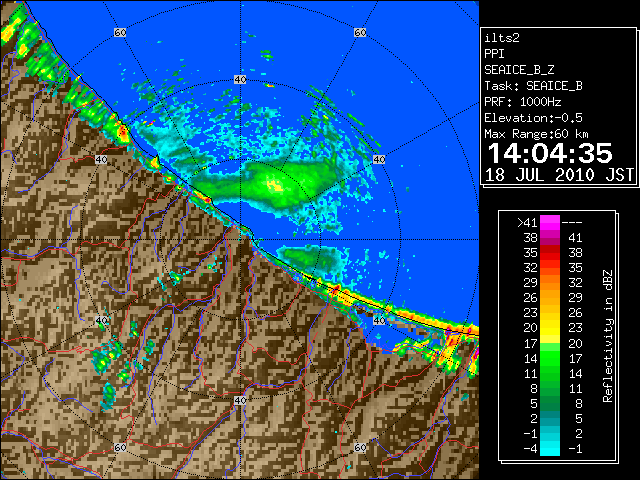640x480 pixels.
Task: Click the '60' range ring label in the northeast
Action: (360, 32)
